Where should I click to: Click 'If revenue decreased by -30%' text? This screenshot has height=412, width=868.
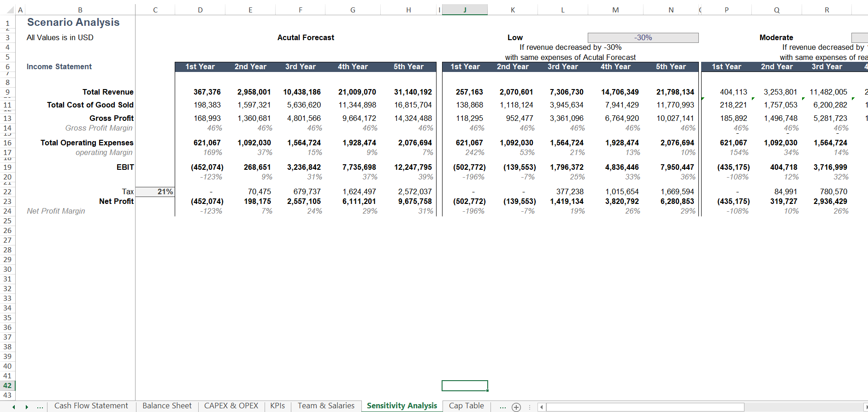point(570,47)
